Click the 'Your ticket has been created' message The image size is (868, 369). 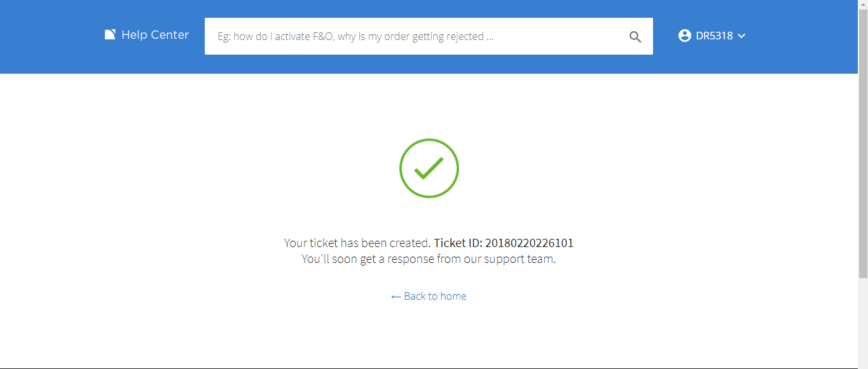357,243
